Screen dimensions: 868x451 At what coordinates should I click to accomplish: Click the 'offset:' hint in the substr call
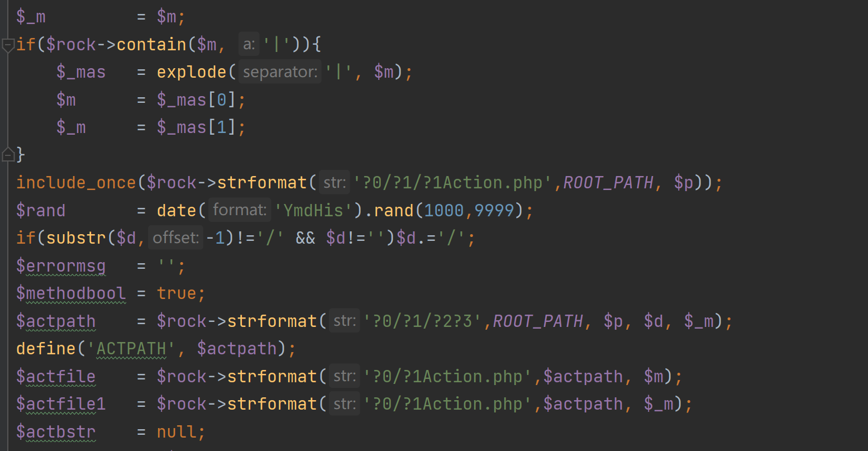175,238
